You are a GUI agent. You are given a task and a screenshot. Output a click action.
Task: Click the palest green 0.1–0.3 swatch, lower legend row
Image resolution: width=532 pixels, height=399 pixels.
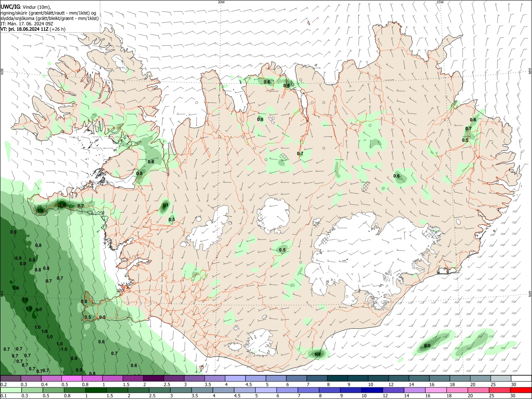click(11, 390)
